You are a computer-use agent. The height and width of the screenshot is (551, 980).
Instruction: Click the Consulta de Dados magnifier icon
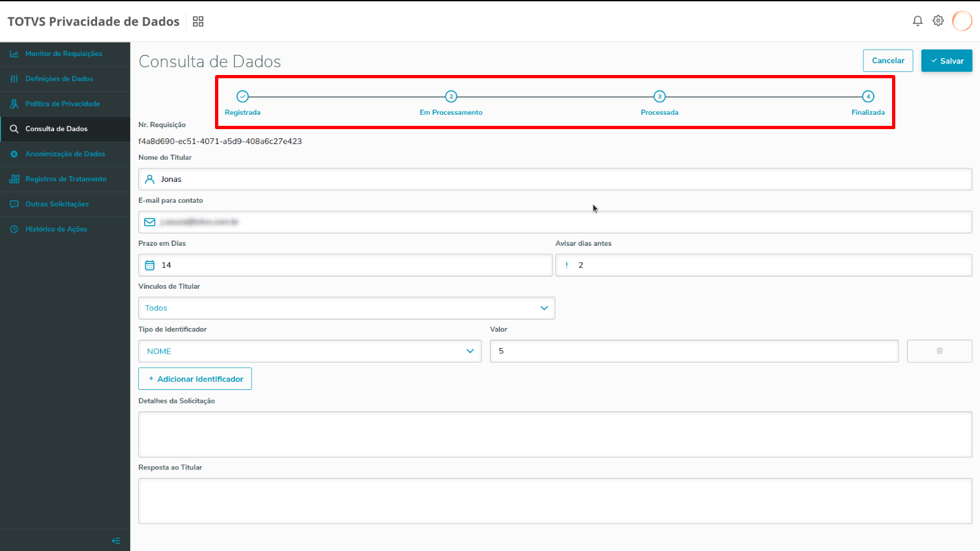pos(14,129)
